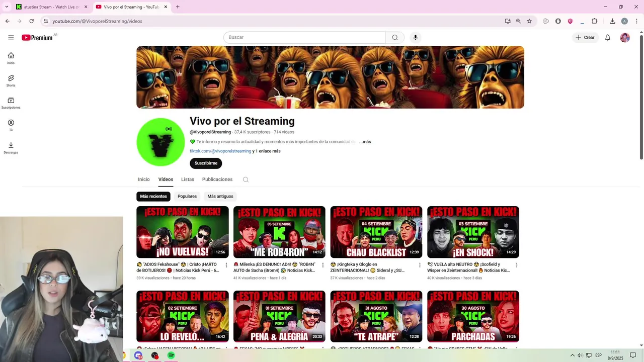Open the Milenka ES DENUNC1AD4 video title
644x362 pixels.
coord(275,267)
